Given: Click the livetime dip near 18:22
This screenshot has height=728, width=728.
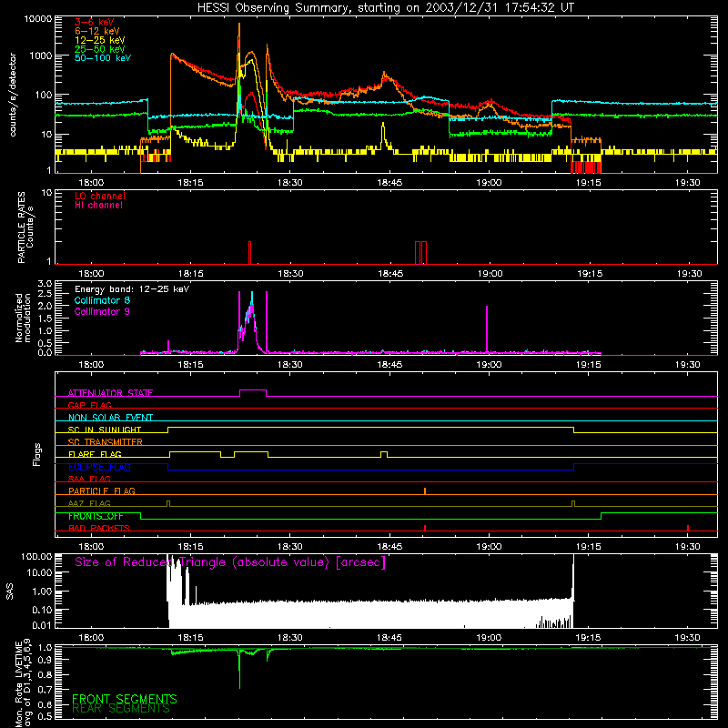Looking at the screenshot, I should (239, 669).
